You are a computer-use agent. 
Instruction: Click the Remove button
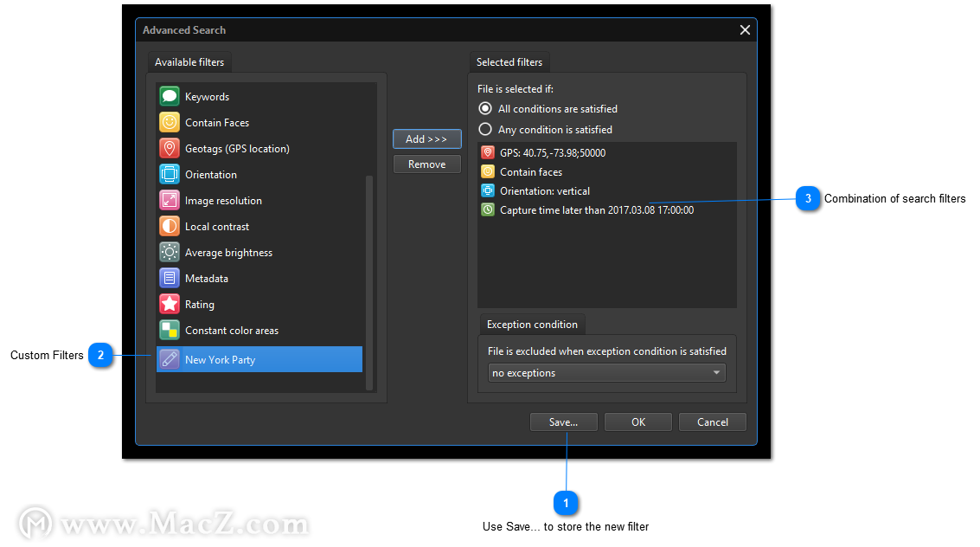pyautogui.click(x=427, y=164)
